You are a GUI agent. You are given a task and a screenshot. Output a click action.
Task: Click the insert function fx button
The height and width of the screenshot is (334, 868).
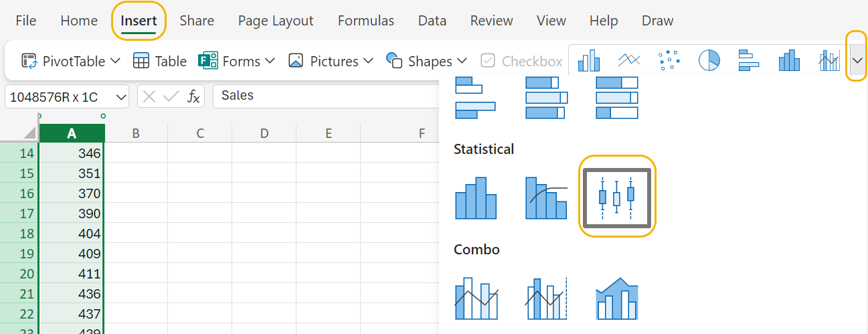[193, 96]
